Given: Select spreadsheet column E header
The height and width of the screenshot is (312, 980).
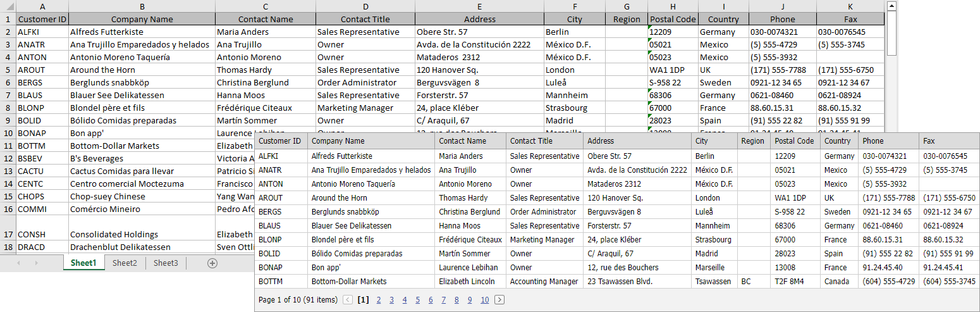Looking at the screenshot, I should 479,6.
